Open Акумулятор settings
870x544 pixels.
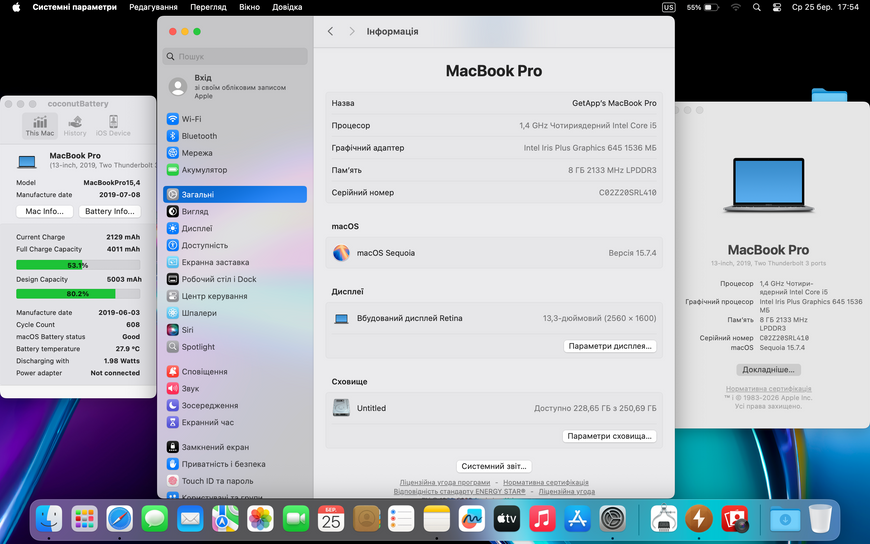(x=235, y=170)
